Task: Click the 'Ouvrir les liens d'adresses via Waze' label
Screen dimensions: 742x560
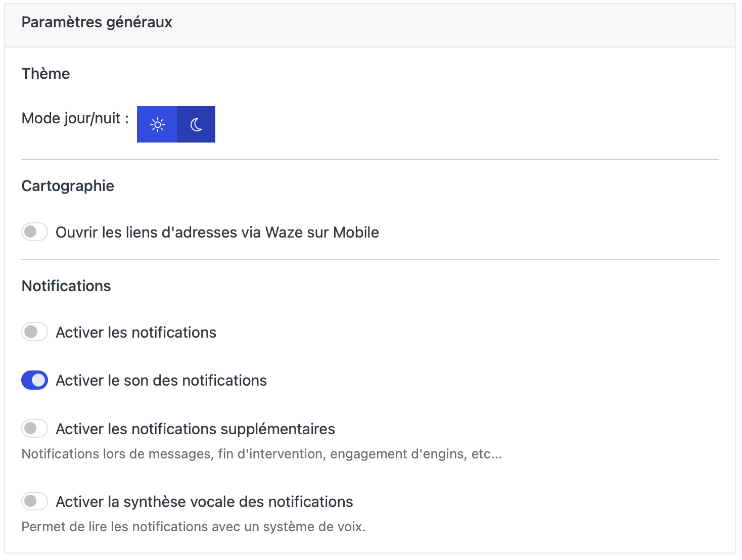Action: tap(217, 232)
